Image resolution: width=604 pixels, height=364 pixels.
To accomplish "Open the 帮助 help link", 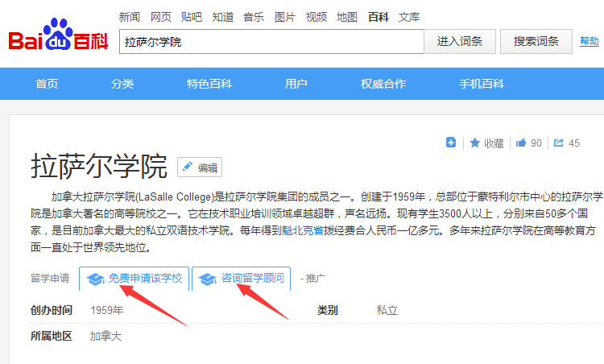I will (x=589, y=41).
